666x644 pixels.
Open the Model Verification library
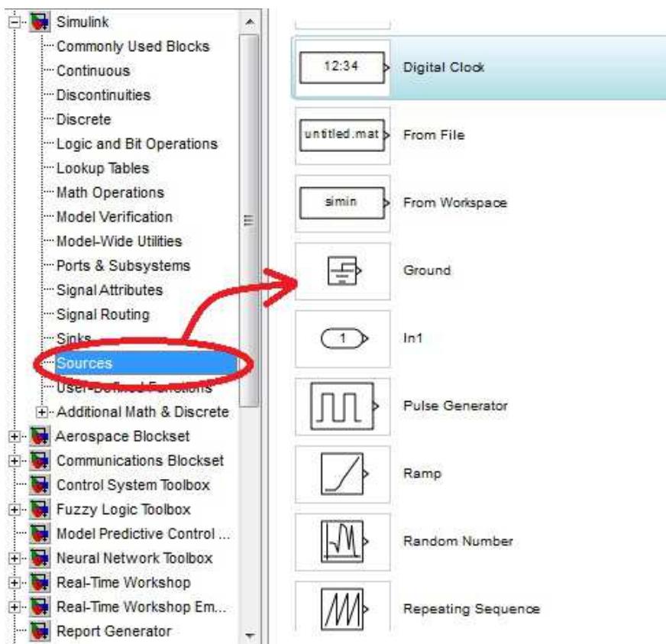115,217
